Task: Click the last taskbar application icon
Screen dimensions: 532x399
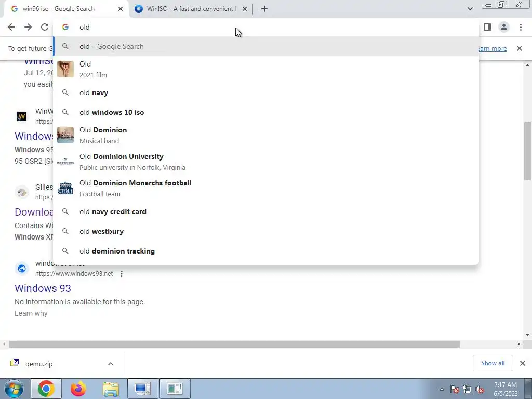Action: [175, 389]
